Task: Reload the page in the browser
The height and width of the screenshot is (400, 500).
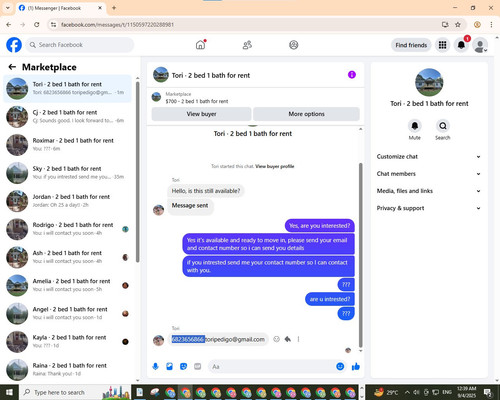Action: pos(37,24)
